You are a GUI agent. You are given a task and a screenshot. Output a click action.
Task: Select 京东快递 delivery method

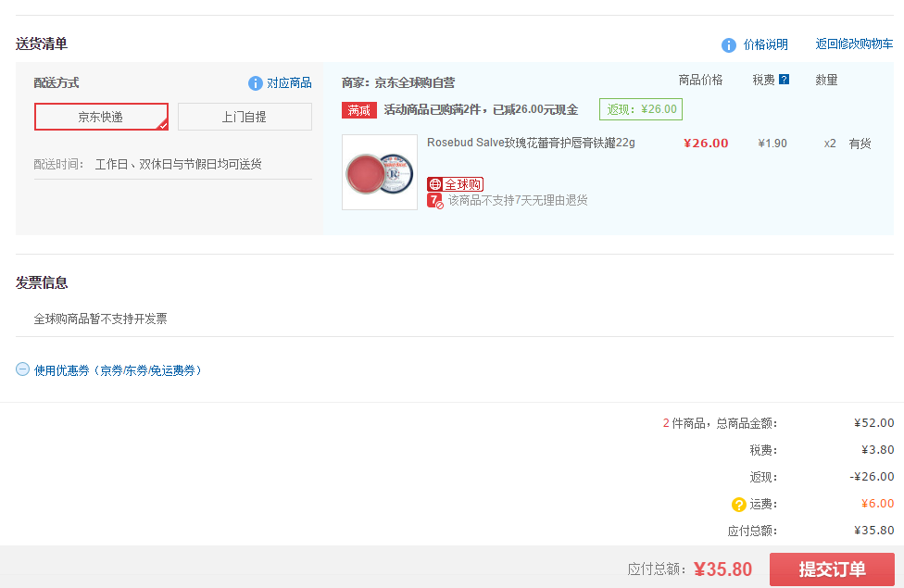tap(102, 117)
